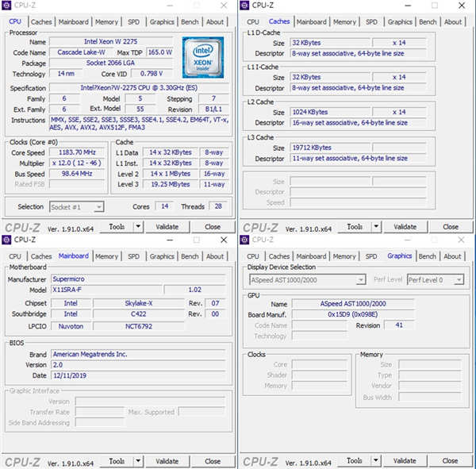The height and width of the screenshot is (469, 476).
Task: Click the Skylake-X chipset value
Action: pyautogui.click(x=139, y=303)
